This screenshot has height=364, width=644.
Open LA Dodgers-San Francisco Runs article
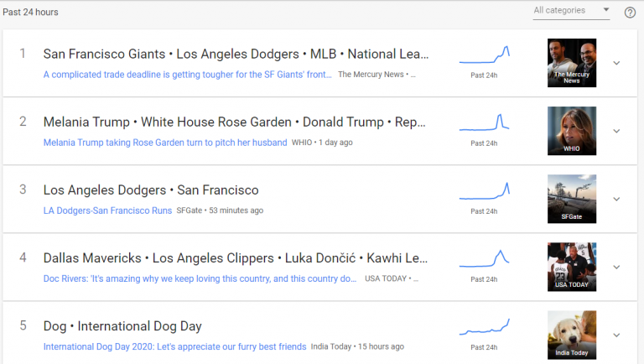[x=107, y=211]
